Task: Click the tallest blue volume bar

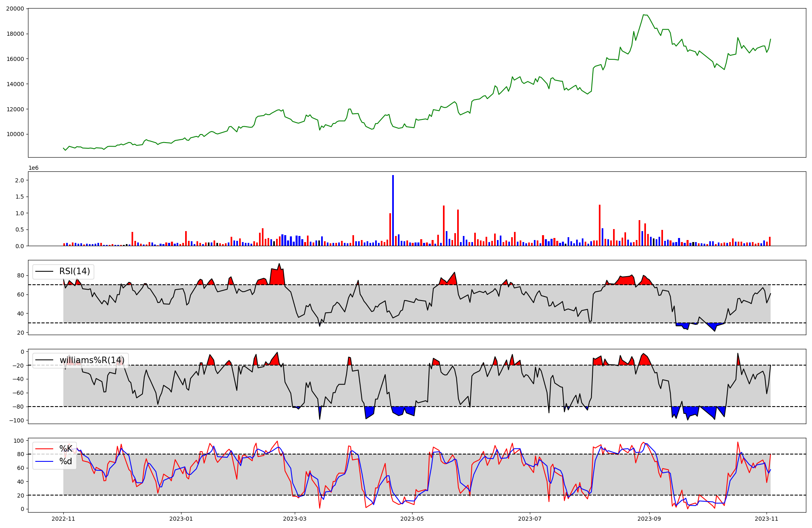Action: click(x=393, y=210)
